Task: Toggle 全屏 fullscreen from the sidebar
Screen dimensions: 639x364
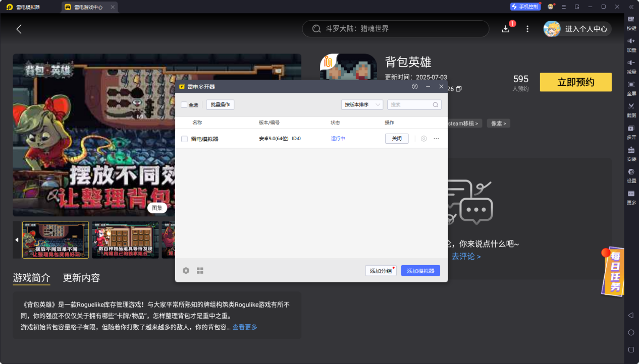Action: [631, 88]
